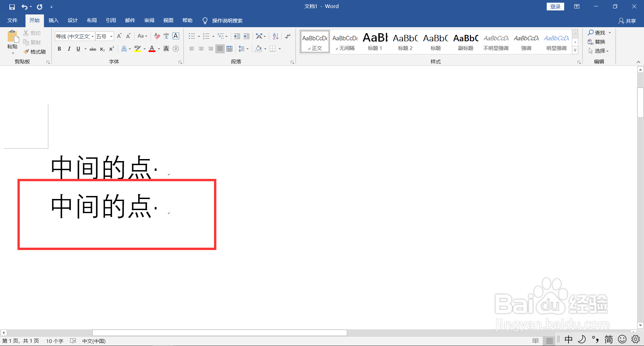Activate the Format Painter tool

pos(35,52)
